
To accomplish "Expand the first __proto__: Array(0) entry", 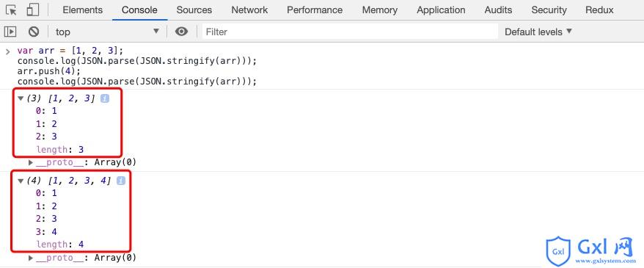I will [31, 162].
